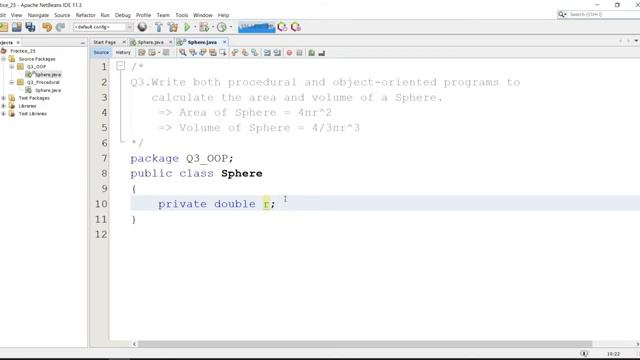
Task: Click the Comment editor toolbar icon
Action: tap(311, 53)
